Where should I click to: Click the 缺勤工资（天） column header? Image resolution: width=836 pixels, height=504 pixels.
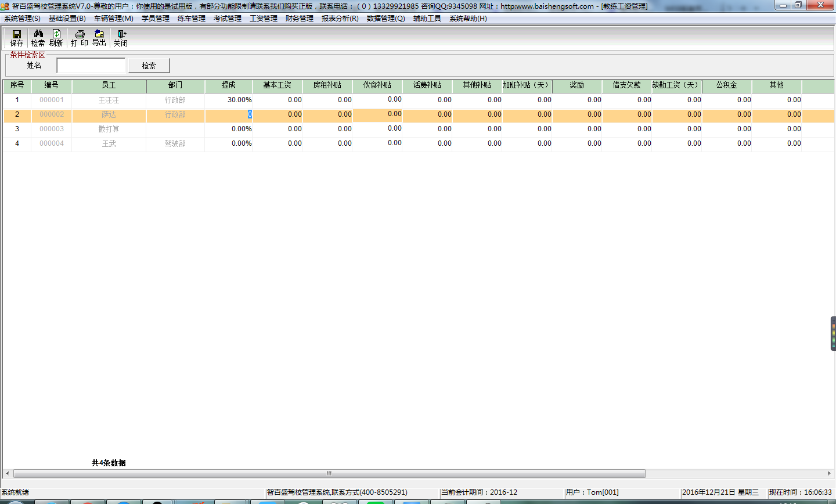pyautogui.click(x=677, y=85)
